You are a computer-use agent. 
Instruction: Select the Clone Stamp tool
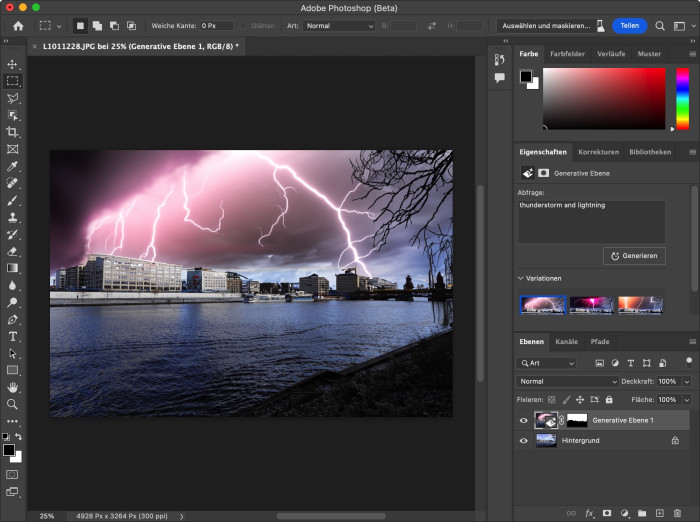(x=12, y=217)
